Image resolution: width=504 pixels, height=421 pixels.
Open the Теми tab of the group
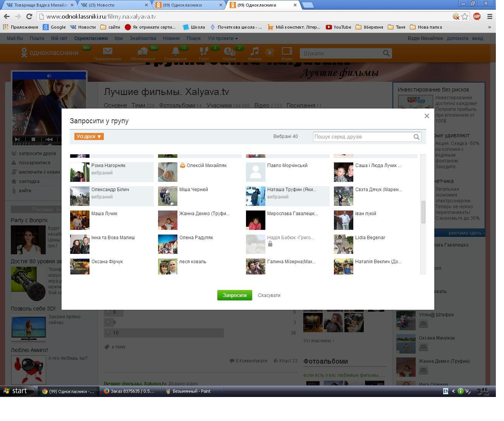pos(138,105)
